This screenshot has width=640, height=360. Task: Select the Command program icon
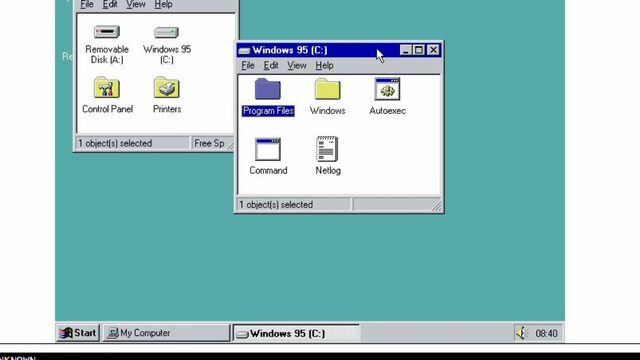[268, 149]
